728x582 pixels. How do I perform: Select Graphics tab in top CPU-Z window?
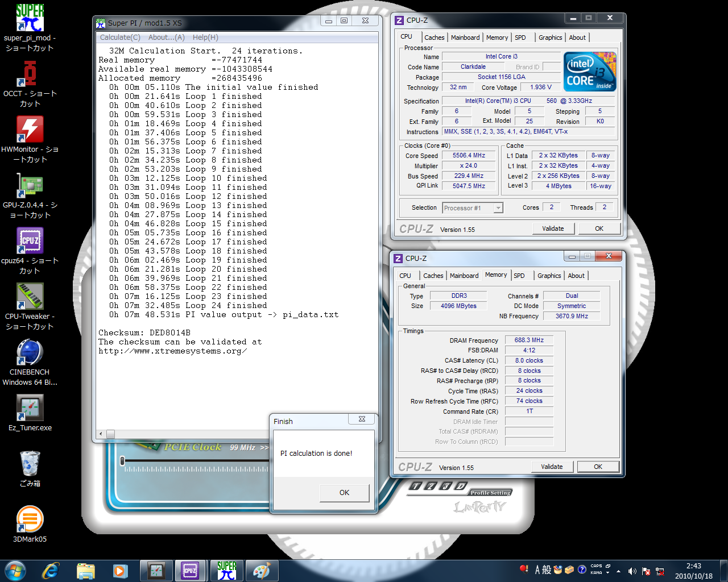point(551,38)
